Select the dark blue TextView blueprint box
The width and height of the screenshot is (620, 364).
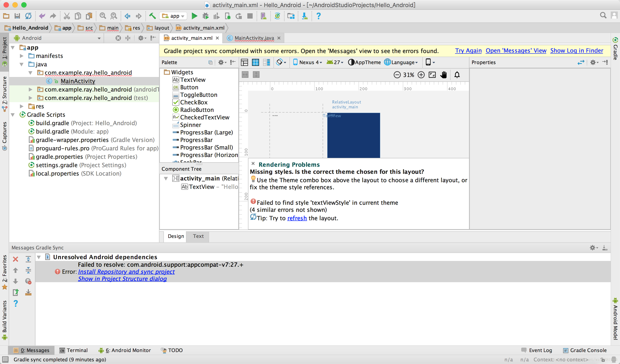pos(354,135)
